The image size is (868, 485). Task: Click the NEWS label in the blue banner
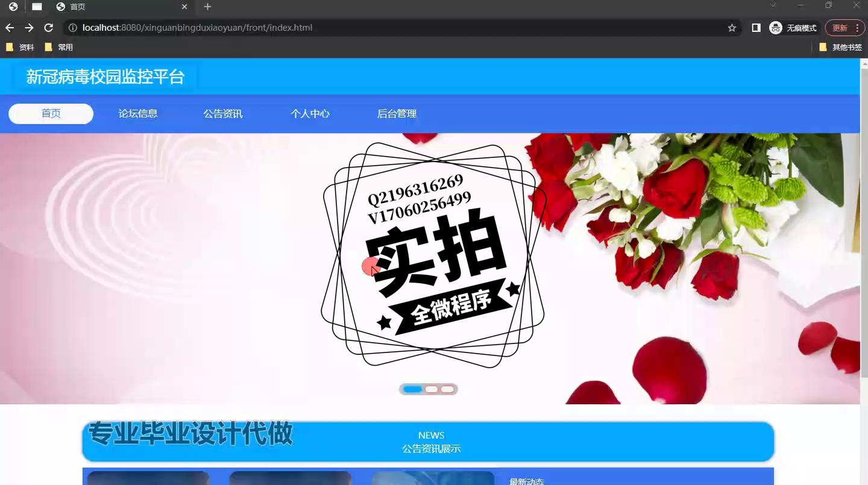432,435
